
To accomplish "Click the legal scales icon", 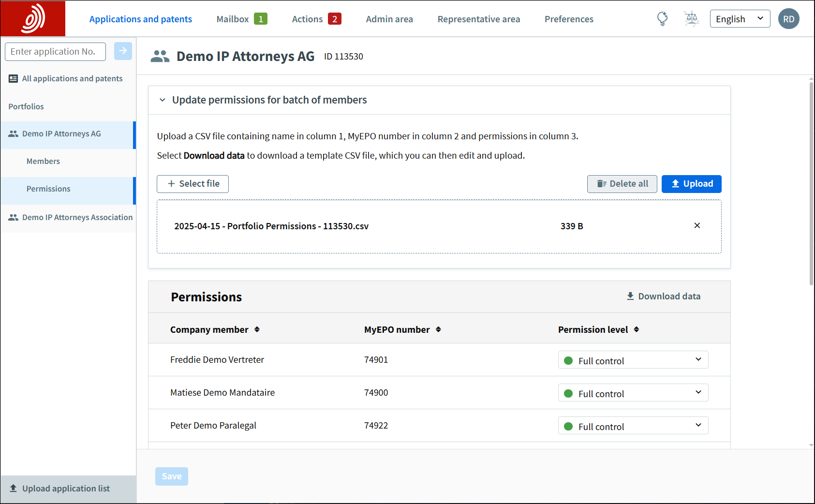I will point(692,19).
